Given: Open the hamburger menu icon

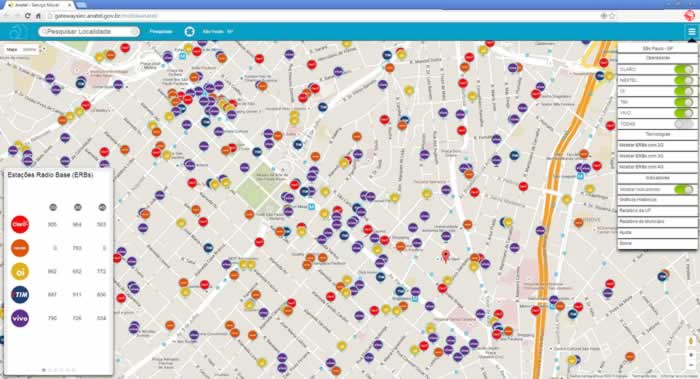Looking at the screenshot, I should coord(692,32).
